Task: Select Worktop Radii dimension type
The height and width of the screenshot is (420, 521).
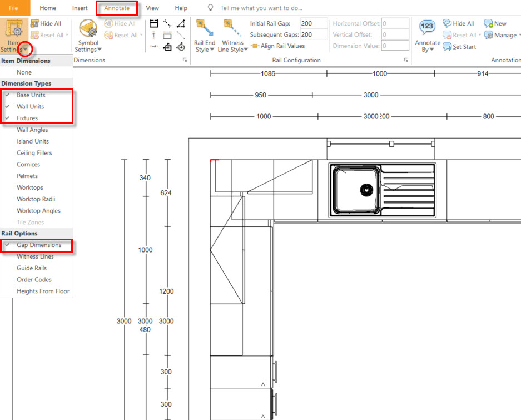Action: click(37, 199)
